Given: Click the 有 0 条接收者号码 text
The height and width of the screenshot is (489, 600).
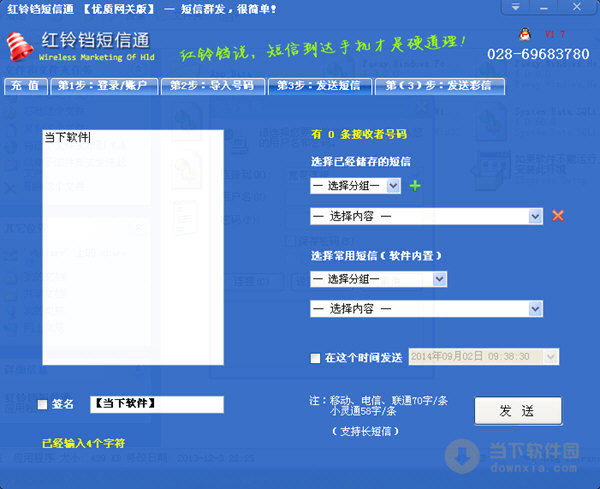Looking at the screenshot, I should [x=359, y=134].
